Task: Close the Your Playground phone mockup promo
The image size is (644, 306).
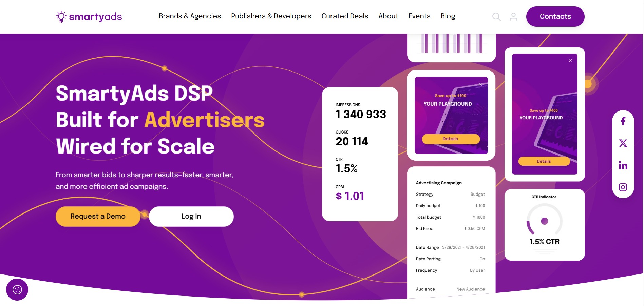Action: (x=570, y=60)
